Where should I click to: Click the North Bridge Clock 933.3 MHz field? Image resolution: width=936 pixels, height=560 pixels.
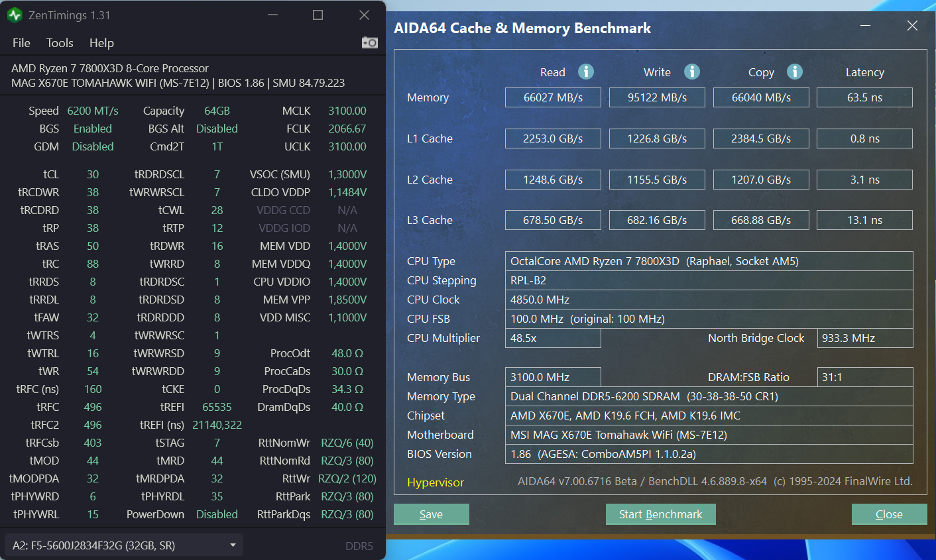(865, 338)
